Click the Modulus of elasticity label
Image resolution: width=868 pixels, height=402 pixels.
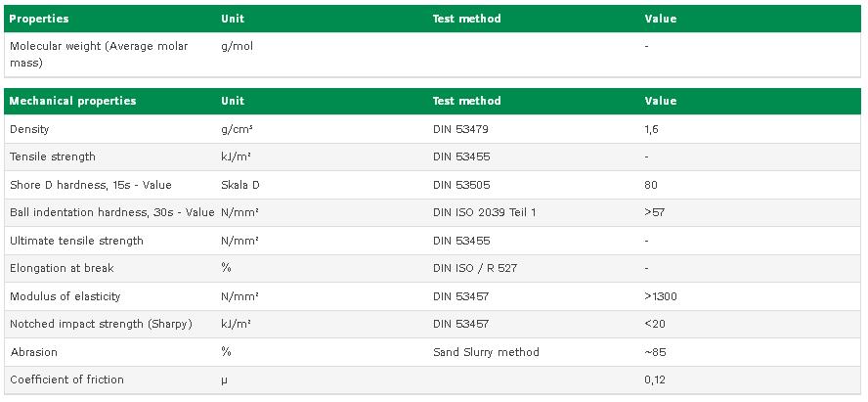pos(65,296)
